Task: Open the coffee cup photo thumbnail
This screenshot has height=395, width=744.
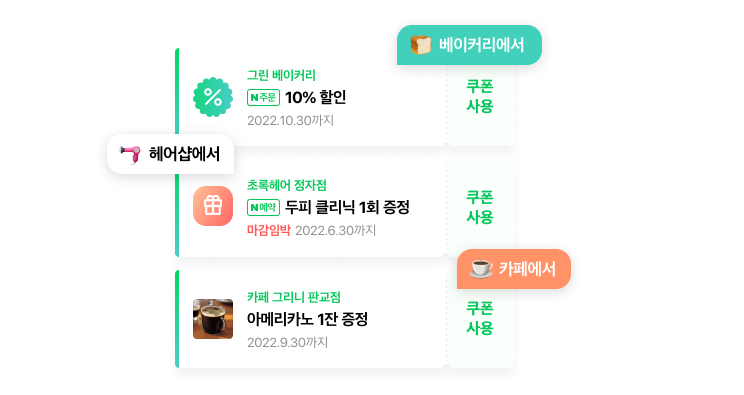Action: click(213, 319)
